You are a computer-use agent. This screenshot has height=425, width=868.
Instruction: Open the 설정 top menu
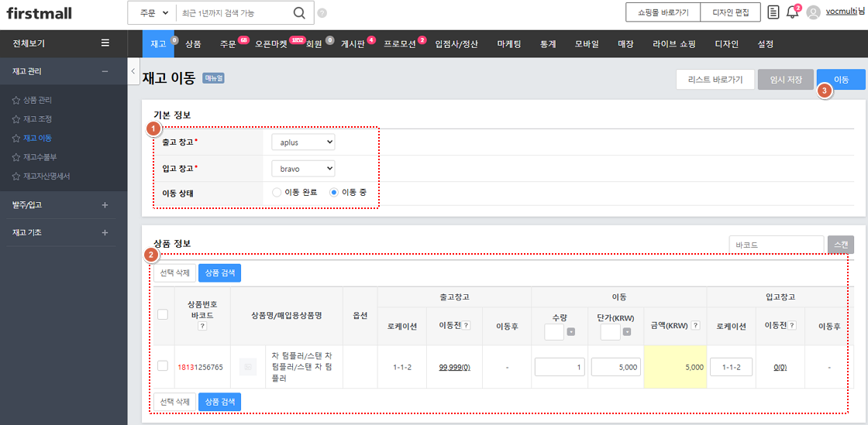(x=766, y=43)
